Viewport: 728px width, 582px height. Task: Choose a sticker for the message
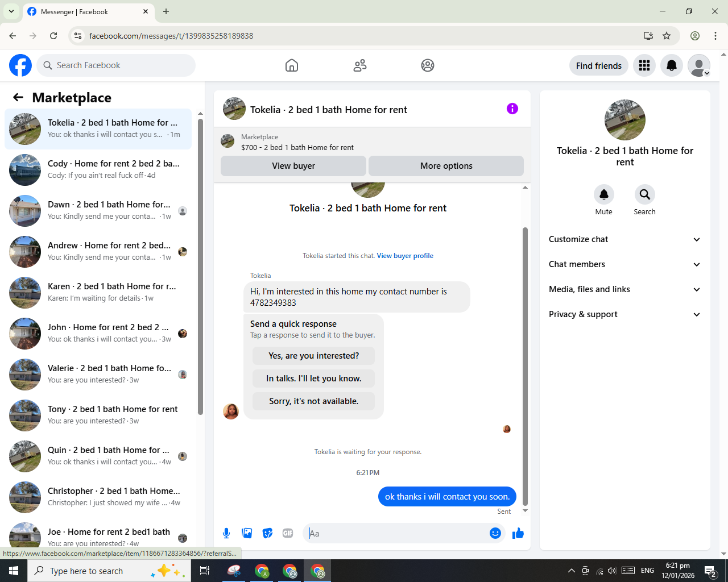(267, 533)
